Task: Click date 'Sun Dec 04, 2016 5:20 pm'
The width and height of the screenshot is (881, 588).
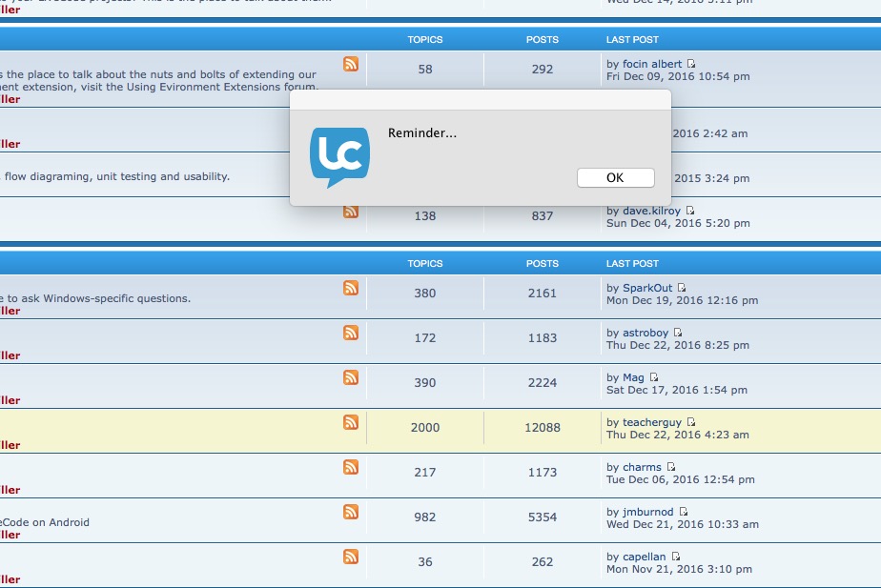Action: (678, 223)
